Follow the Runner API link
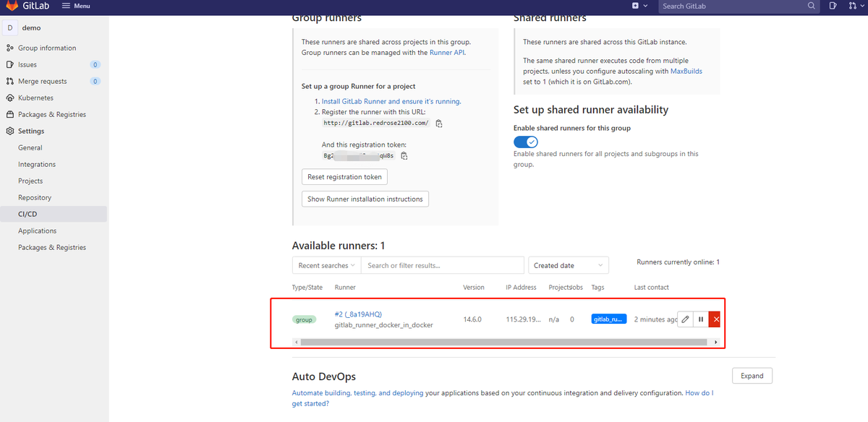Image resolution: width=868 pixels, height=422 pixels. (447, 52)
